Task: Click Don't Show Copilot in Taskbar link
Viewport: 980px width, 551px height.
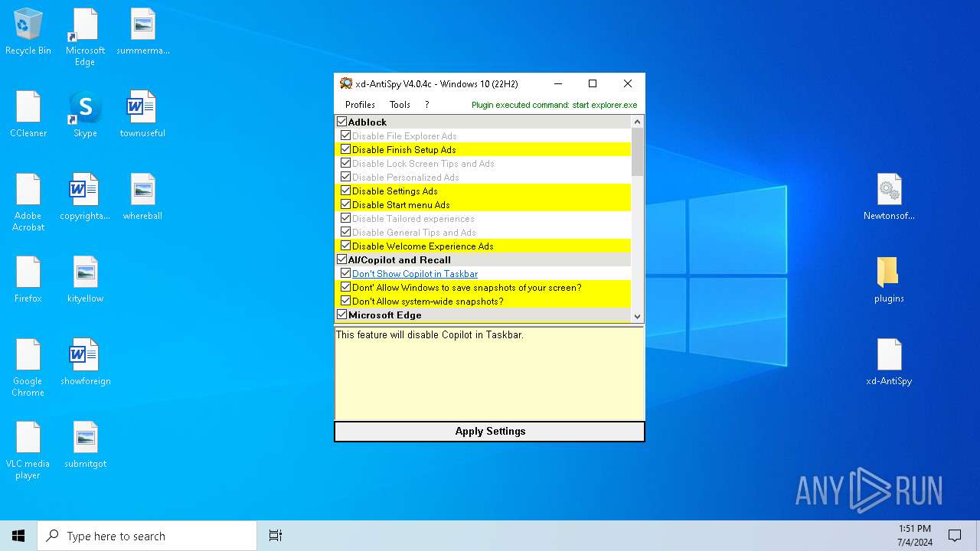Action: 415,273
